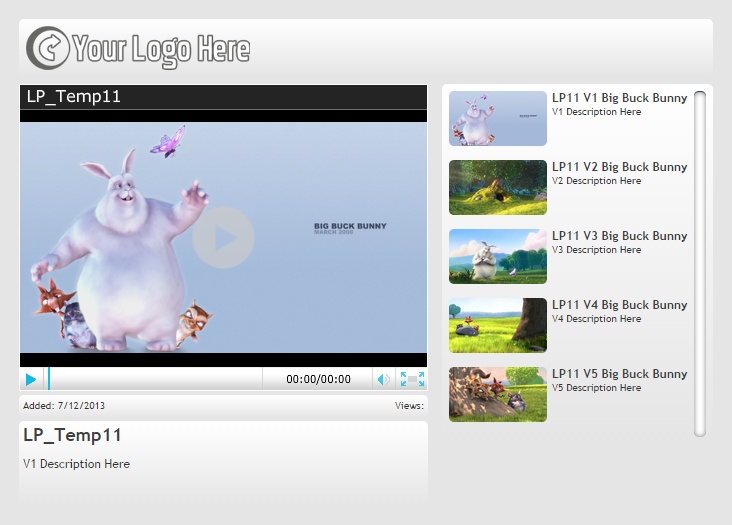Enter fullscreen with the expand arrows icon
Image resolution: width=732 pixels, height=525 pixels.
(x=412, y=379)
